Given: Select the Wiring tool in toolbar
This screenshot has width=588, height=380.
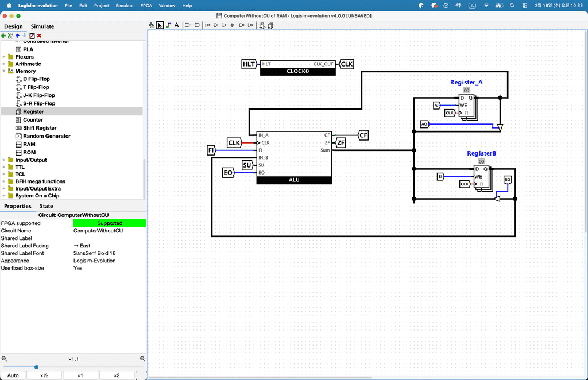Looking at the screenshot, I should click(168, 25).
